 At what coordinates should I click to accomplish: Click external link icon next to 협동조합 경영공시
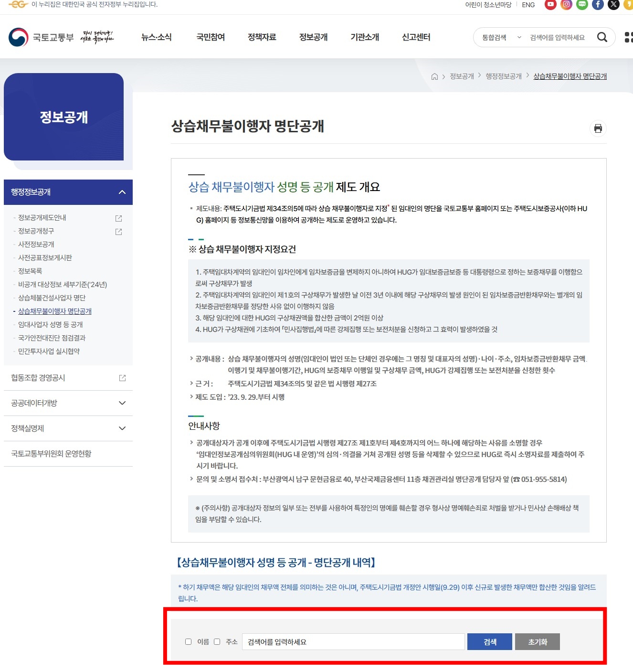pyautogui.click(x=122, y=378)
